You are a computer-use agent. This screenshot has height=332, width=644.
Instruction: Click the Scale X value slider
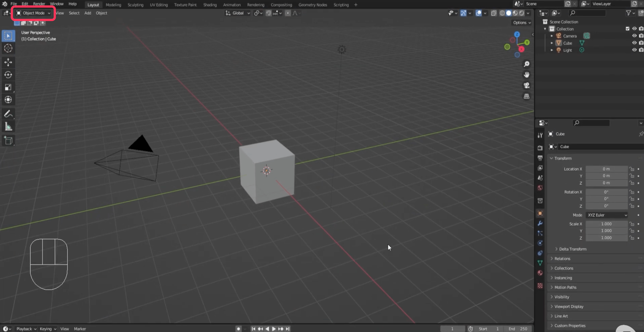pyautogui.click(x=606, y=224)
